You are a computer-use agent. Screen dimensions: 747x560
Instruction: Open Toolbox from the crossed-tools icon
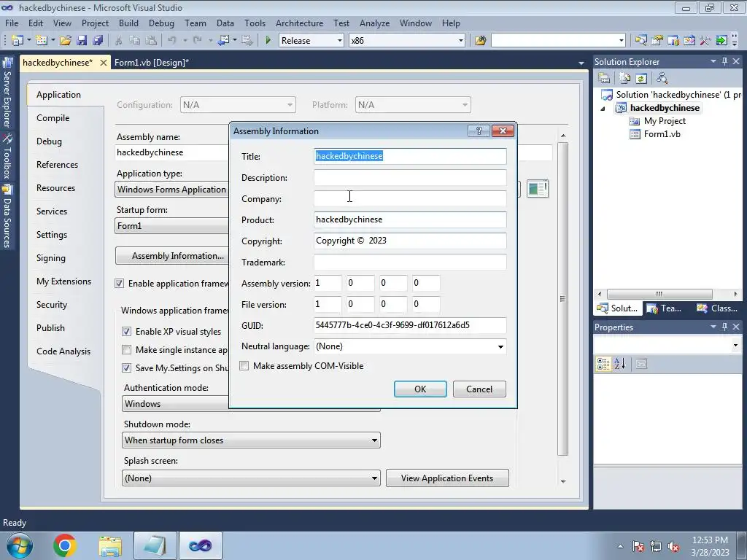click(705, 41)
